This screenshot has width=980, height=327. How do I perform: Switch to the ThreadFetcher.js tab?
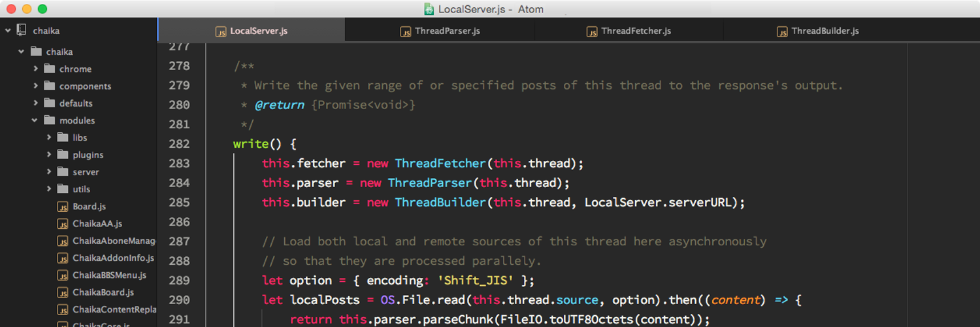pyautogui.click(x=635, y=31)
